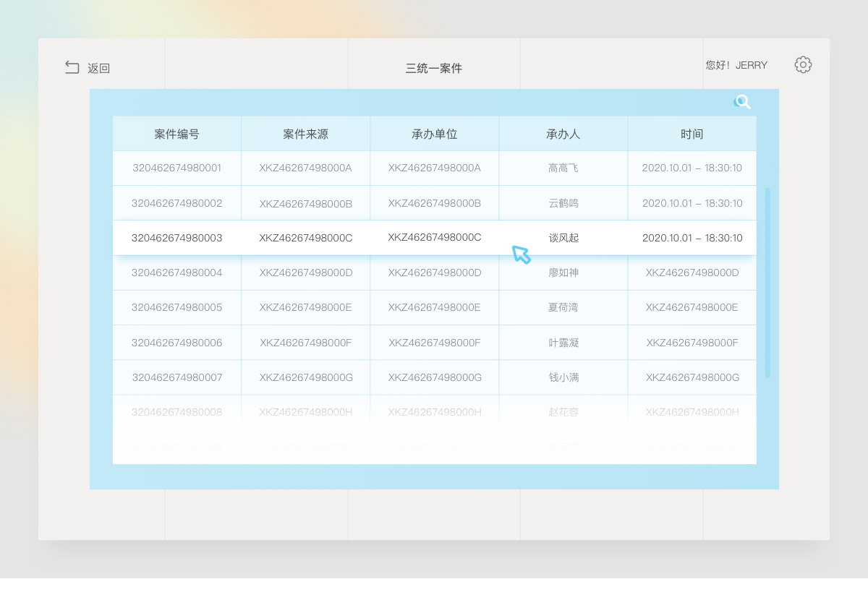Image resolution: width=868 pixels, height=600 pixels.
Task: Click highlighted case number 320462674980003
Action: pos(177,238)
